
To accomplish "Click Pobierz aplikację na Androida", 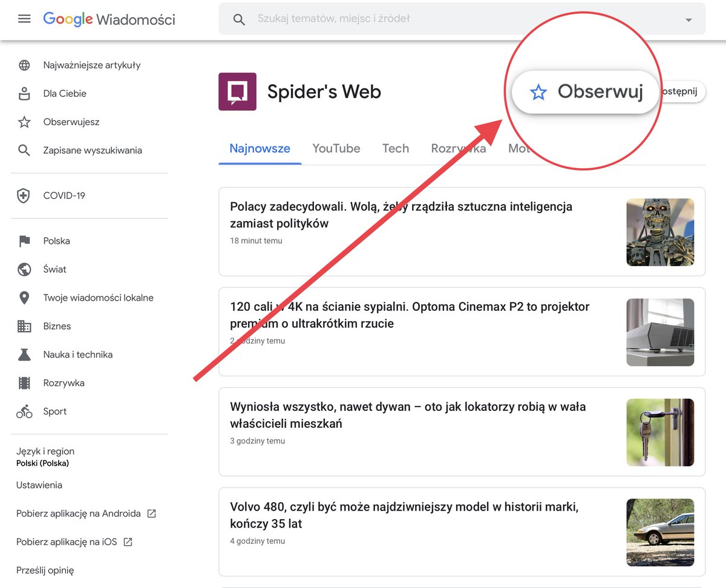I will click(79, 514).
